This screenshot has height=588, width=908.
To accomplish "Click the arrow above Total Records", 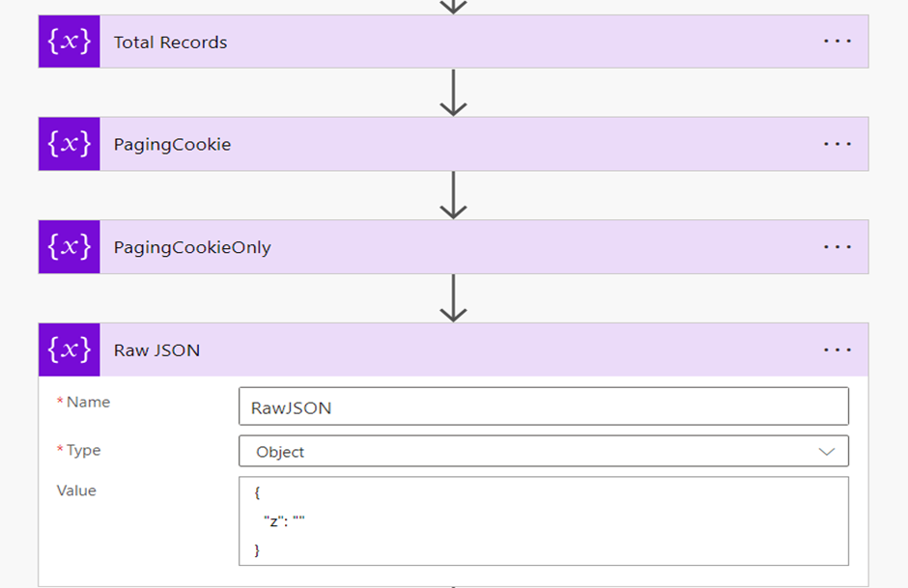I will 453,6.
